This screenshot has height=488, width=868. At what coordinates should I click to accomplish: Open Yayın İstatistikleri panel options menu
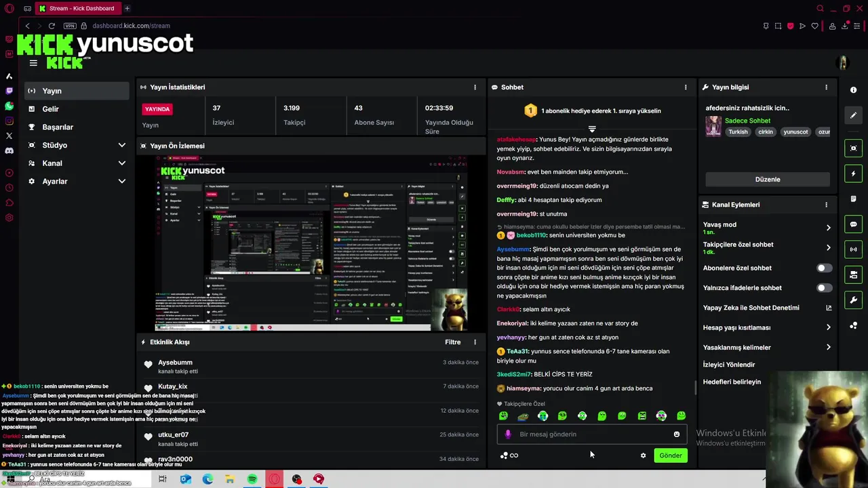click(475, 87)
